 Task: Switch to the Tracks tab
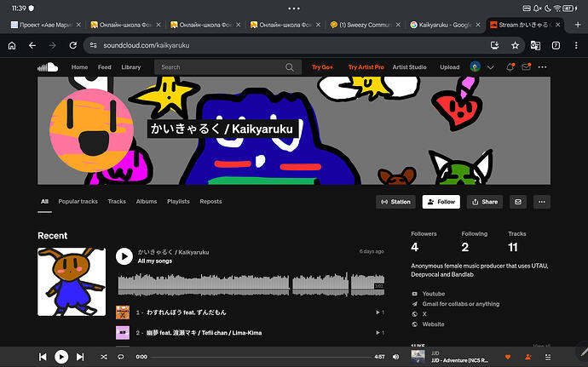[117, 201]
